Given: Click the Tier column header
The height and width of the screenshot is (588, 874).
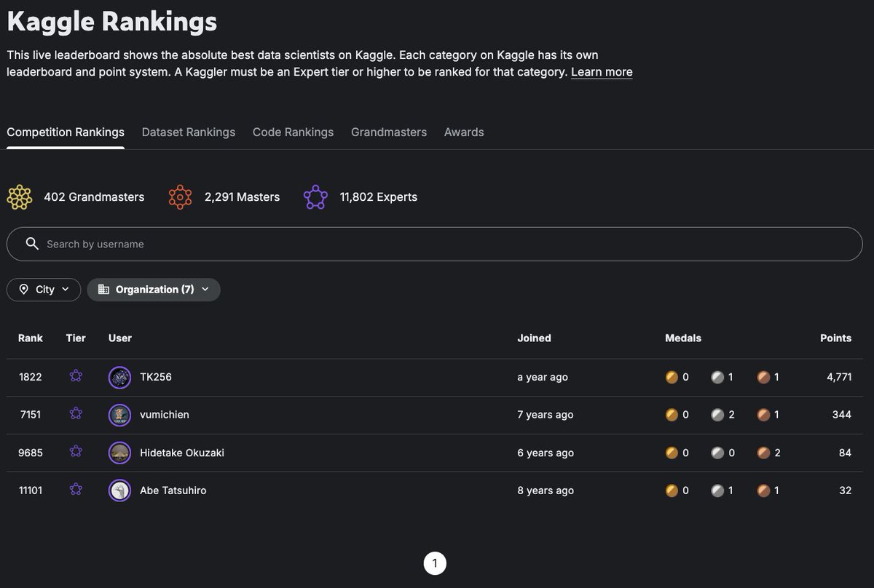Looking at the screenshot, I should (76, 338).
